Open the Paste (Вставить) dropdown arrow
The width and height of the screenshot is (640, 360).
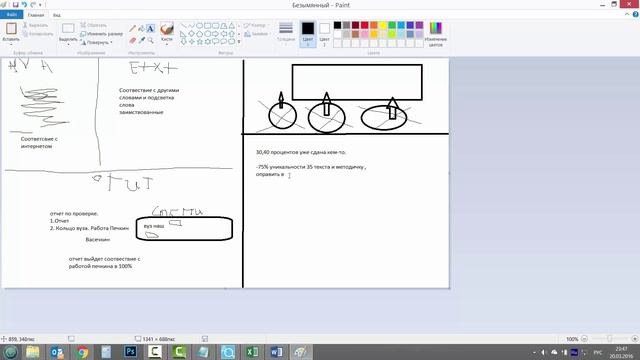click(x=11, y=44)
